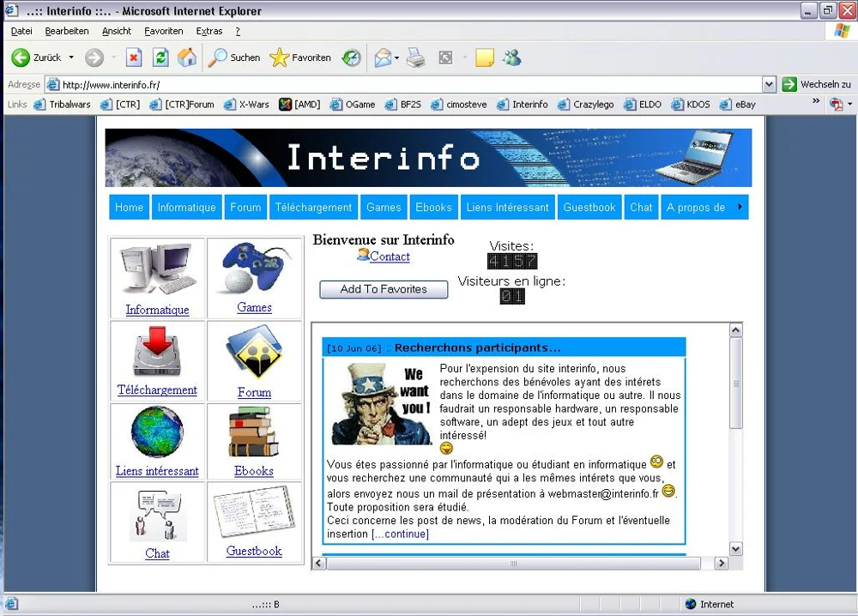The width and height of the screenshot is (858, 616).
Task: Click the Zurück back arrow icon
Action: coord(21,57)
